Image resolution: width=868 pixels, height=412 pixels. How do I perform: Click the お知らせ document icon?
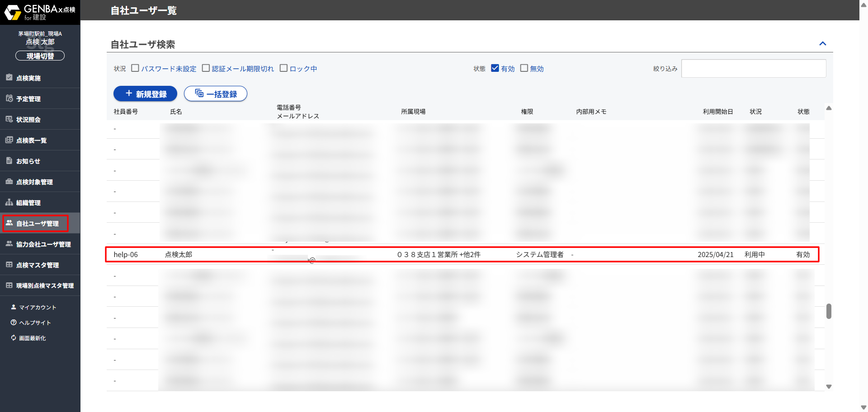point(9,161)
